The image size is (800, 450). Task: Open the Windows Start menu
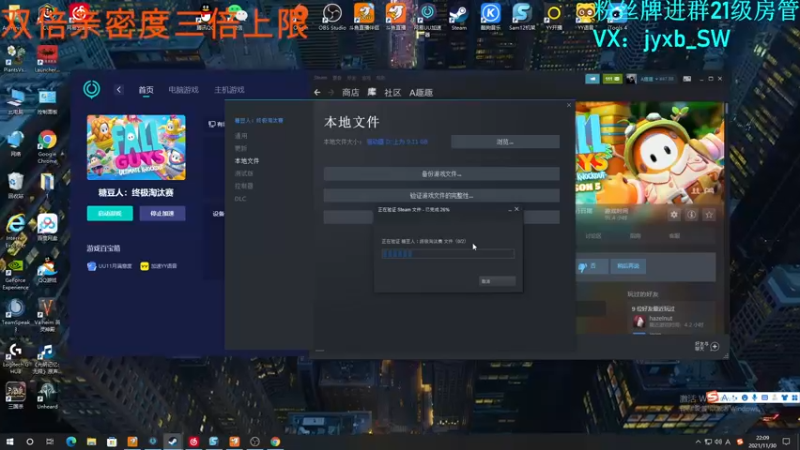point(9,441)
